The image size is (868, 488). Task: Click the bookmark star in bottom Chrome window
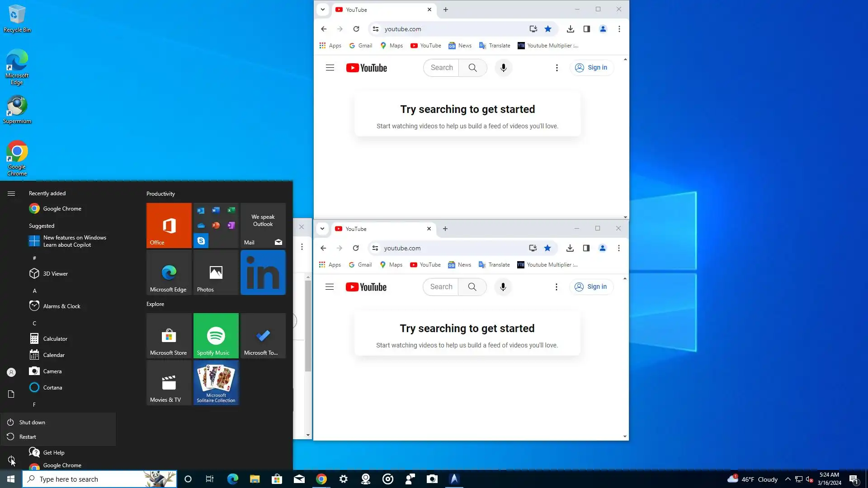coord(547,248)
